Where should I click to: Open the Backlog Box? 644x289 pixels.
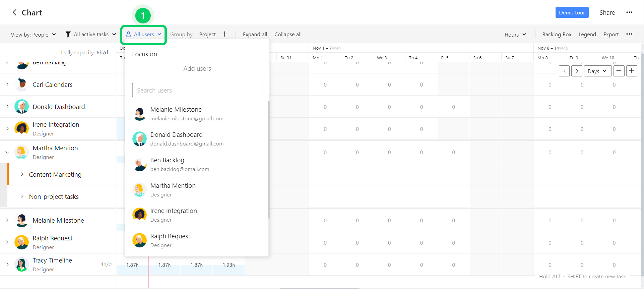[x=557, y=34]
